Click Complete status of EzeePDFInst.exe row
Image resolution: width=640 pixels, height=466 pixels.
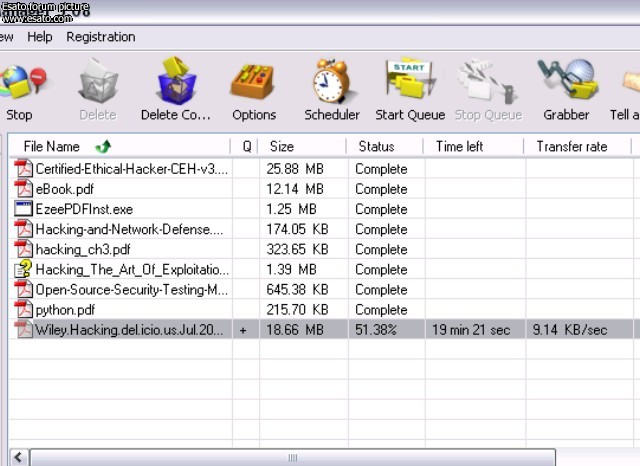(x=381, y=209)
